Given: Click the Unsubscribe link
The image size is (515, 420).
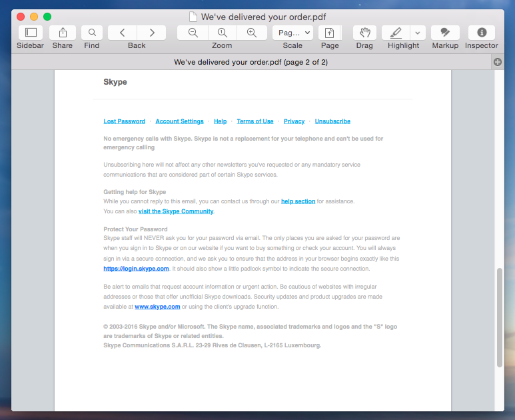Looking at the screenshot, I should (x=332, y=121).
